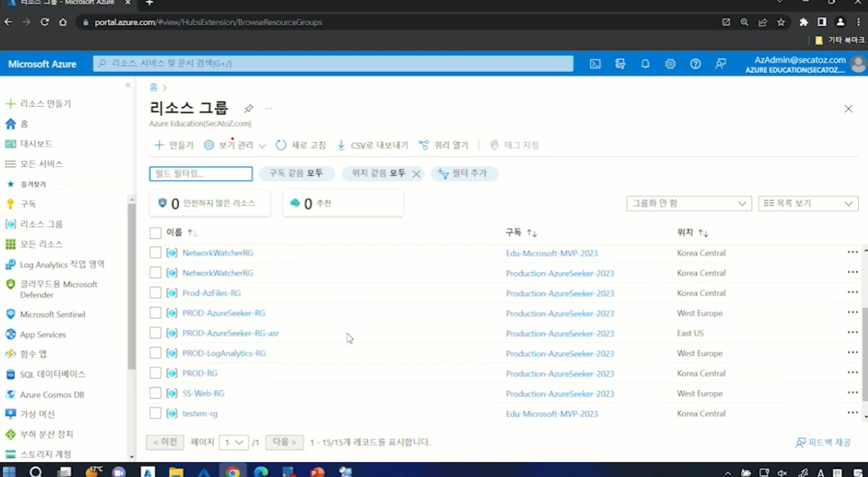The width and height of the screenshot is (868, 477).
Task: Click 만들기 to create resource group
Action: 174,146
